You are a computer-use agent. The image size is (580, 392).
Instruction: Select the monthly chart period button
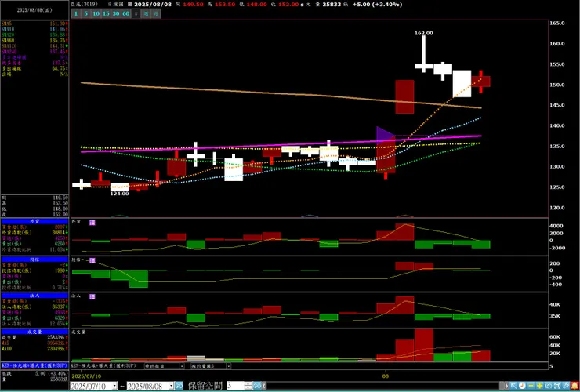[x=156, y=13]
